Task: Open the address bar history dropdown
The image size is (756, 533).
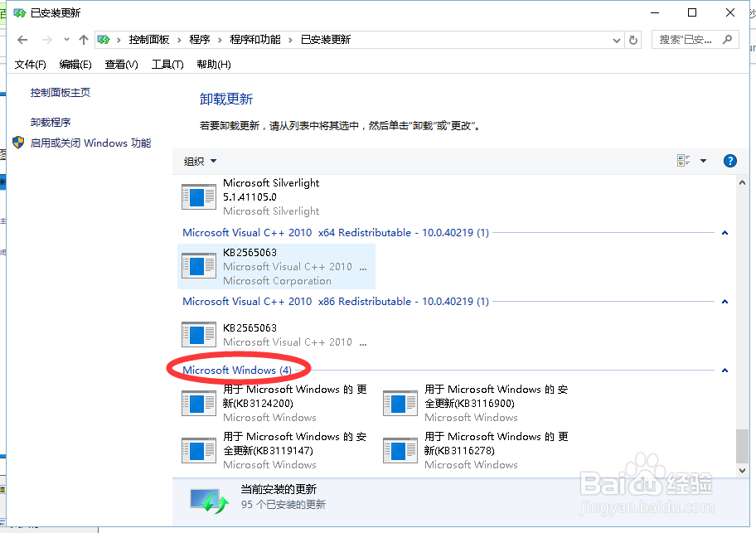Action: point(616,41)
